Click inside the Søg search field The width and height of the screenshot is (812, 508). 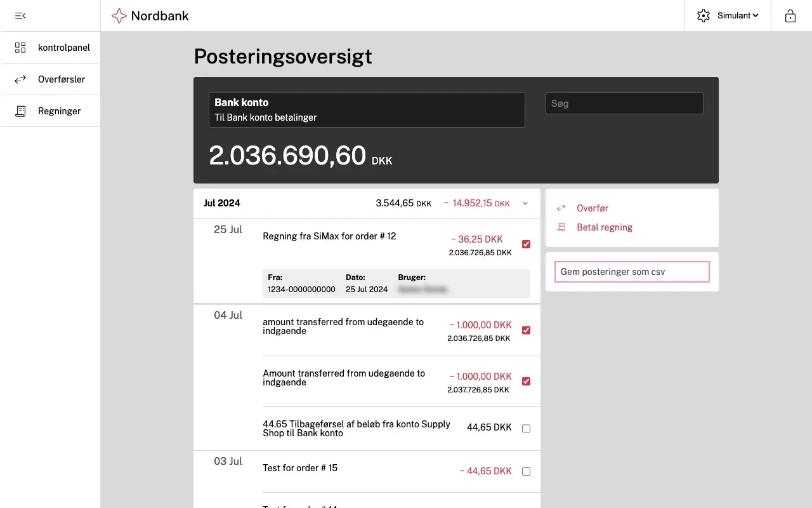click(x=624, y=103)
